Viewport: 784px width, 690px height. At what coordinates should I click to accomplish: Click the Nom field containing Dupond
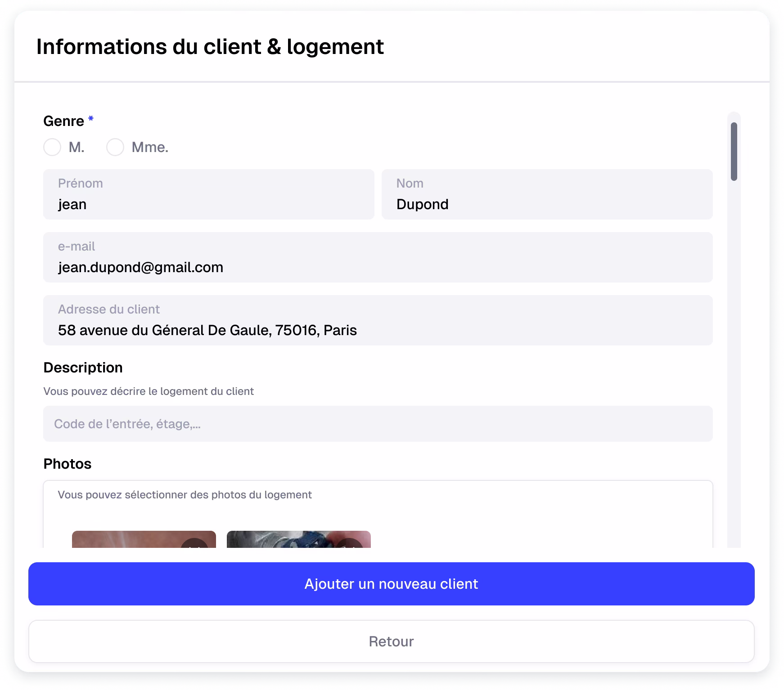(x=547, y=194)
